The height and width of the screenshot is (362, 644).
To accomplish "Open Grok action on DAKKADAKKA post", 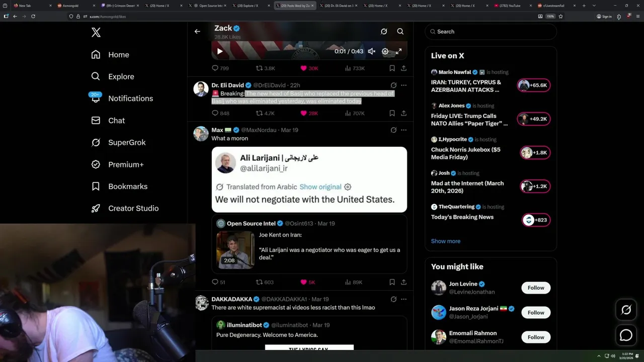I will click(x=393, y=299).
